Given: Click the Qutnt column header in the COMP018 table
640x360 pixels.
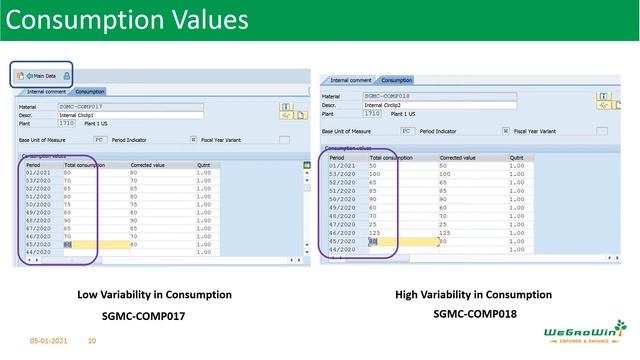Looking at the screenshot, I should point(521,158).
